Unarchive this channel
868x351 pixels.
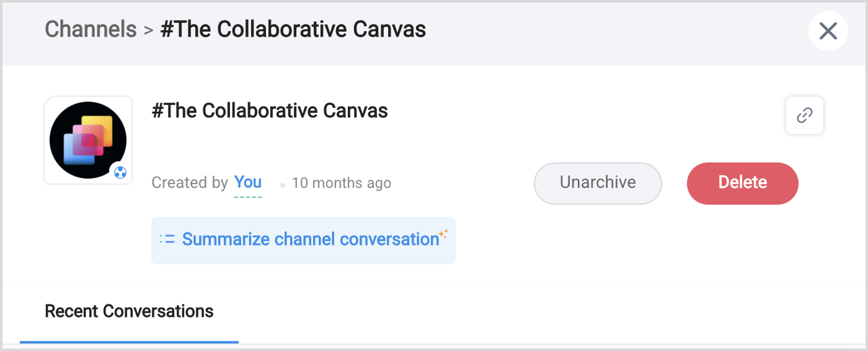[598, 183]
